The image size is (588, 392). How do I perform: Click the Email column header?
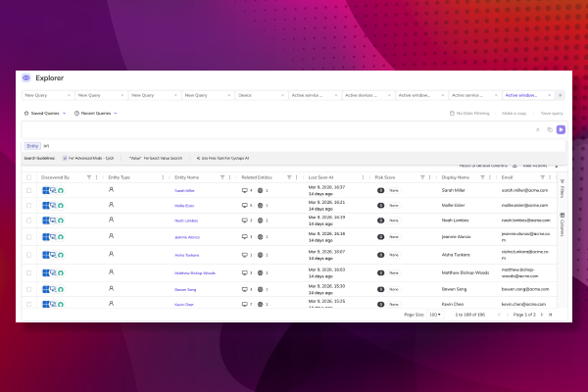(x=507, y=177)
